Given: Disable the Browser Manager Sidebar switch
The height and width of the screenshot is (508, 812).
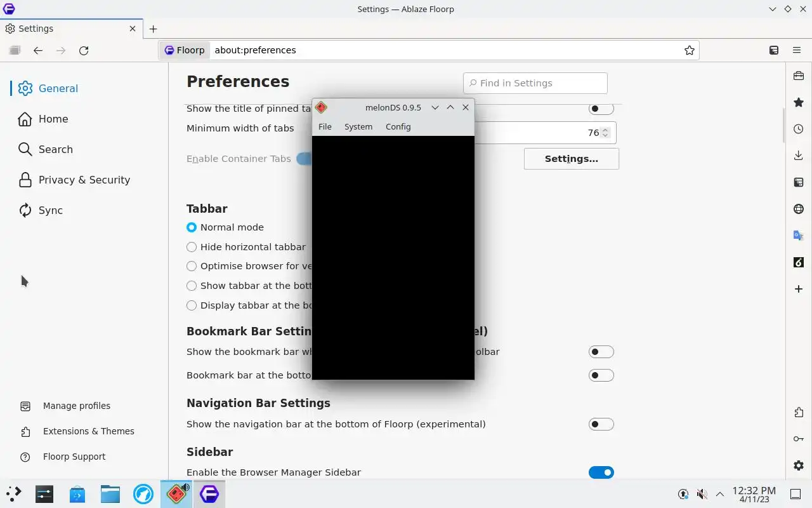Looking at the screenshot, I should (x=601, y=472).
